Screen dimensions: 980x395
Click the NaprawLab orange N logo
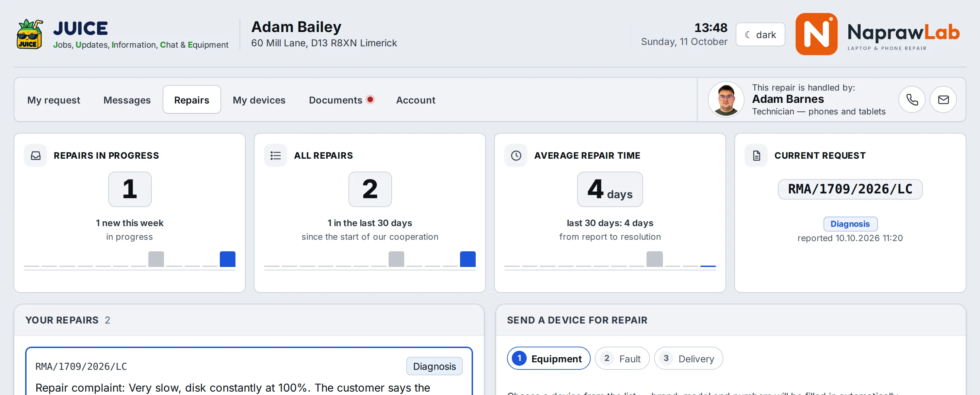coord(816,34)
